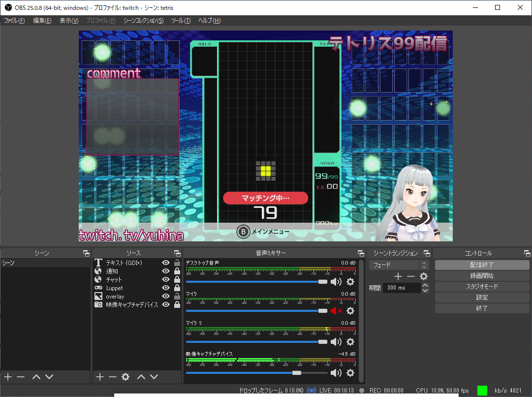Open デスクトップ音声 audio settings gear
The image size is (532, 397).
click(x=350, y=282)
